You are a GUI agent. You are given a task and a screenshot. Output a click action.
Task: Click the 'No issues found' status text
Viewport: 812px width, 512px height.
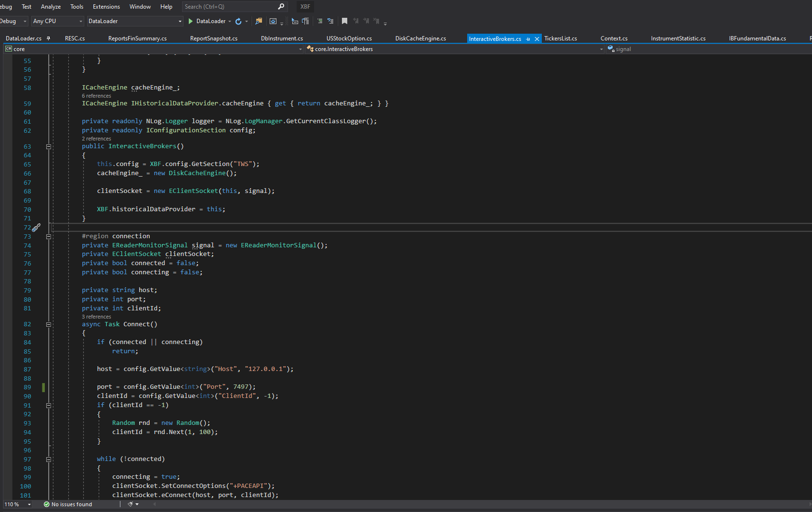tap(72, 504)
